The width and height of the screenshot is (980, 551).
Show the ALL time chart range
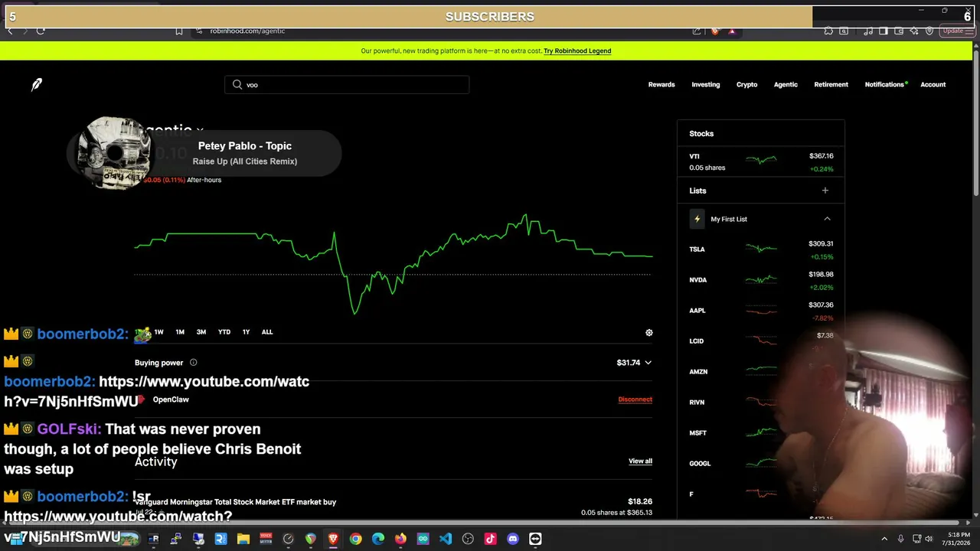(x=267, y=332)
